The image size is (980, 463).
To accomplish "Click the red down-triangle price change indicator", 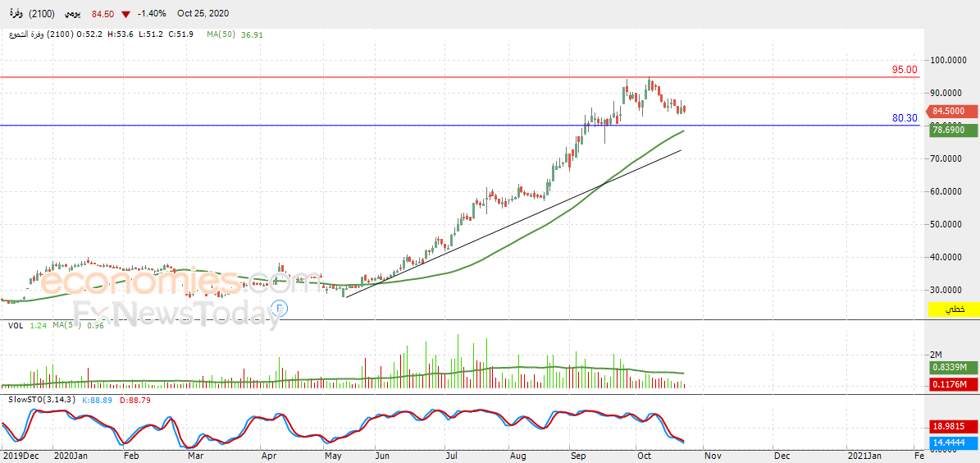I will (125, 14).
